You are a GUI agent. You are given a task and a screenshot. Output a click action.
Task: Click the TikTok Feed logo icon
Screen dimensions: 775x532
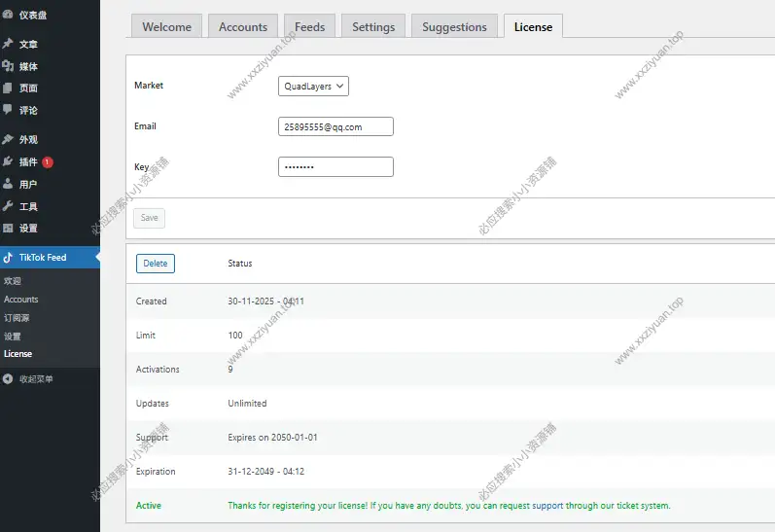tap(8, 258)
